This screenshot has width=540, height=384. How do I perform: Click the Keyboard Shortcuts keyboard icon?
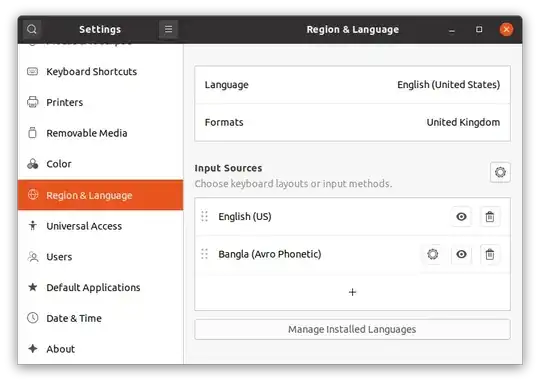point(33,71)
